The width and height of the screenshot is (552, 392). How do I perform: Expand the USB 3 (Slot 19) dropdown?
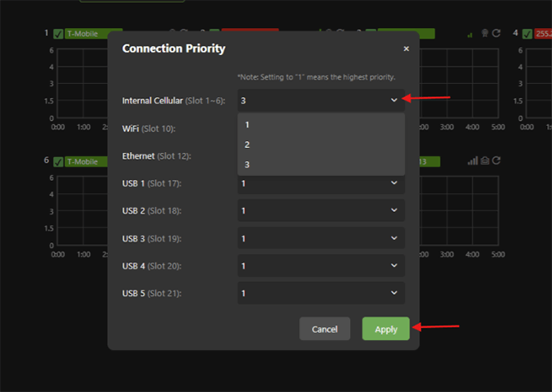(x=321, y=238)
